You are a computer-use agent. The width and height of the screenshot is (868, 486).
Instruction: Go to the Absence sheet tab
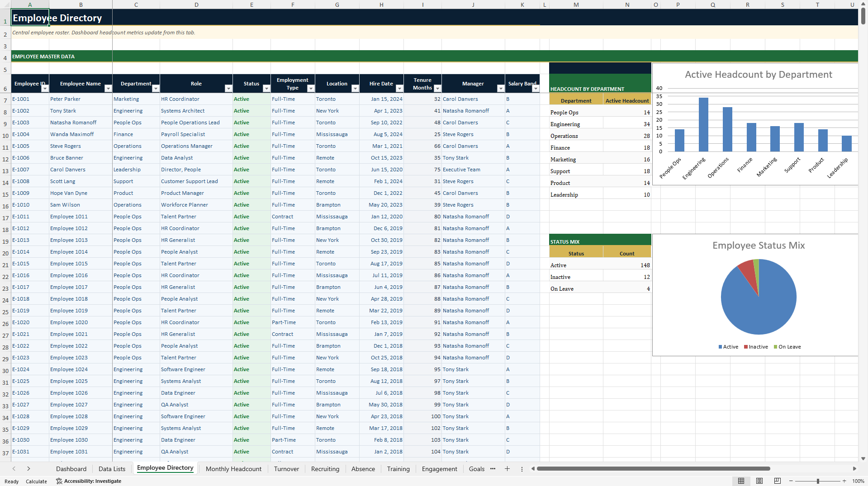tap(363, 469)
